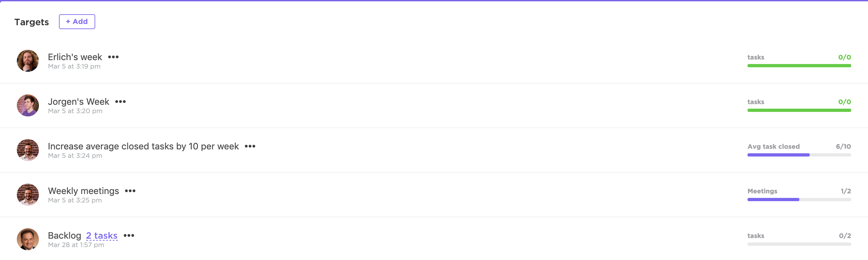868x260 pixels.
Task: Click the Avg task closed progress bar
Action: tap(799, 155)
